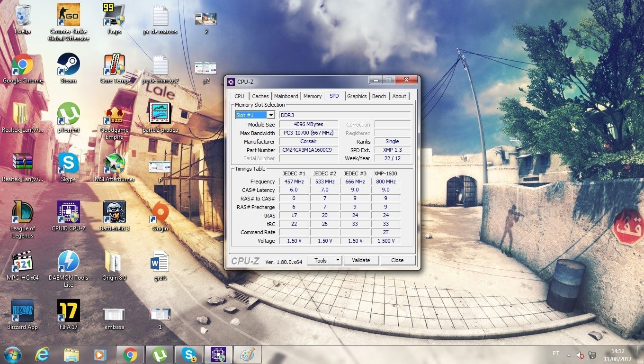This screenshot has height=364, width=644.
Task: Open Windows Media Player taskbar icon
Action: pos(100,355)
